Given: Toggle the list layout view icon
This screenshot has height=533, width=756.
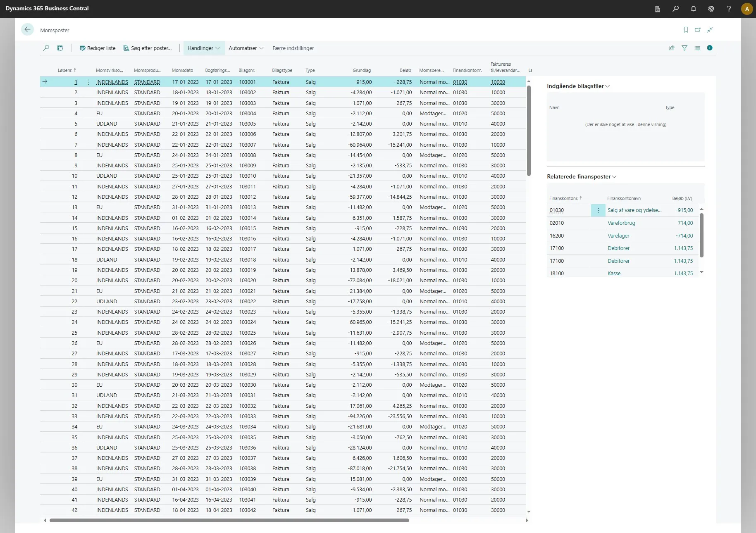Looking at the screenshot, I should click(697, 48).
